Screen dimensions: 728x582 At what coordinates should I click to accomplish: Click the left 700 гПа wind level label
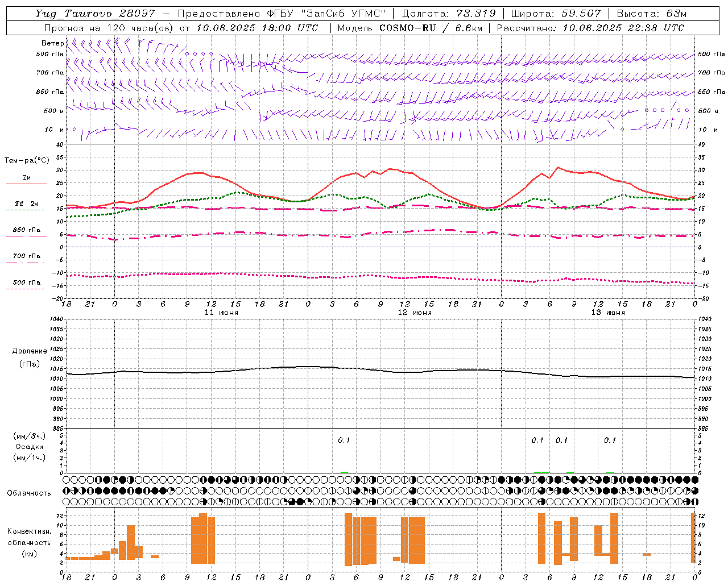click(50, 73)
